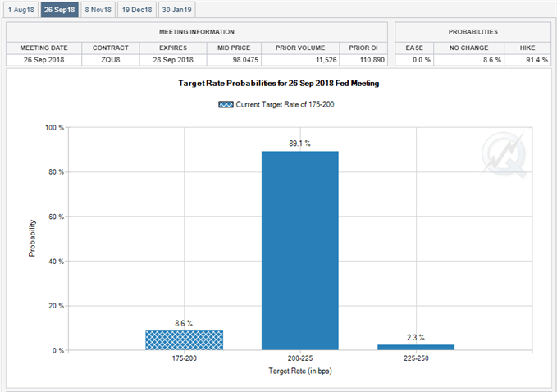The width and height of the screenshot is (557, 392).
Task: Select the EXPIRES column header
Action: [x=173, y=48]
